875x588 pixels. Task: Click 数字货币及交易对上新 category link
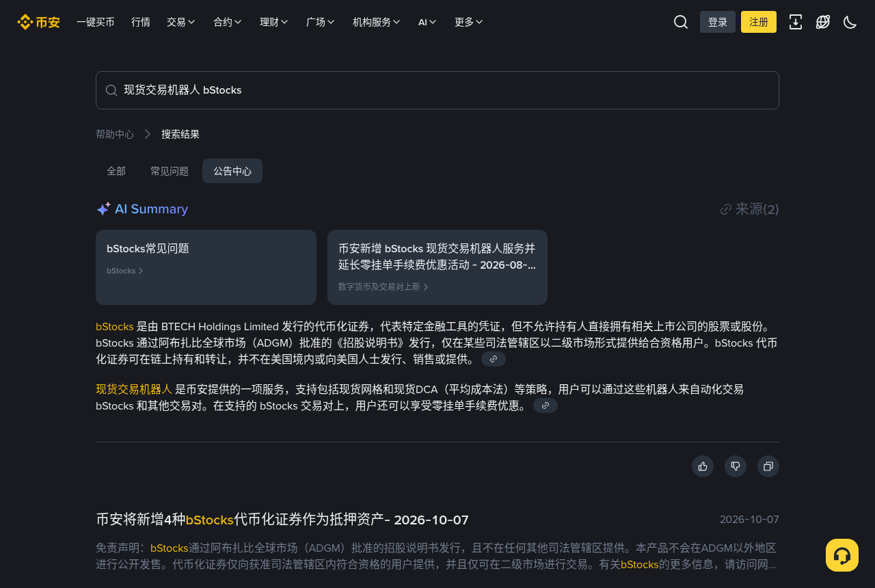coord(383,287)
